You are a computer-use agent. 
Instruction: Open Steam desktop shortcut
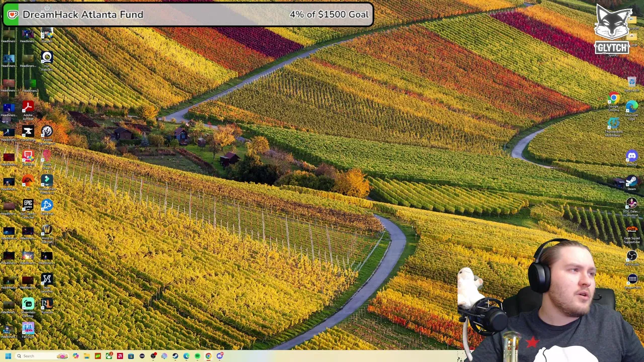point(632,183)
